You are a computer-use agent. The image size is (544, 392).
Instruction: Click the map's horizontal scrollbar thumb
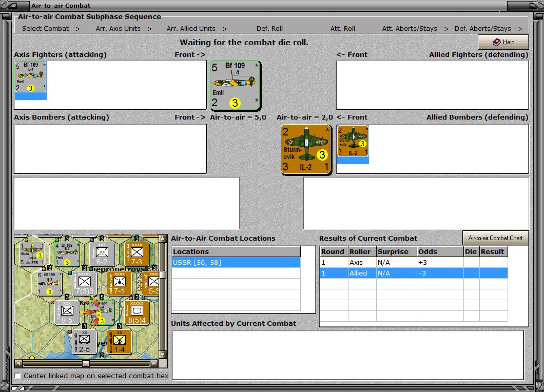tap(86, 363)
